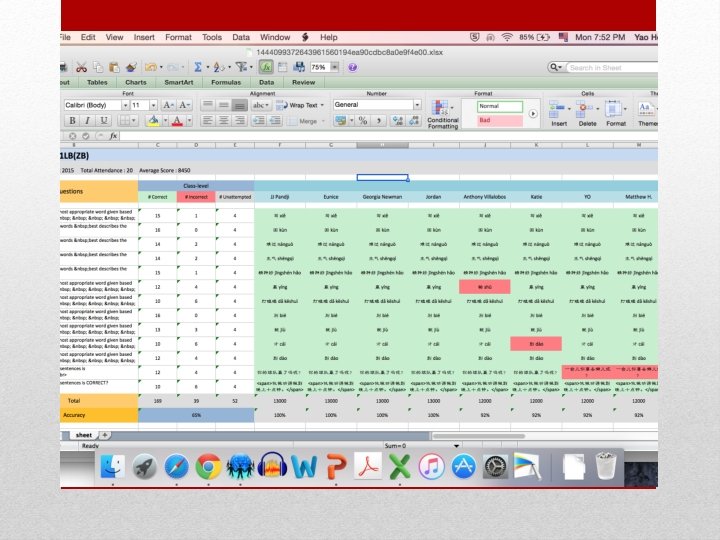Click the Search in Sheet field
Screen dimensions: 720x540
point(612,68)
